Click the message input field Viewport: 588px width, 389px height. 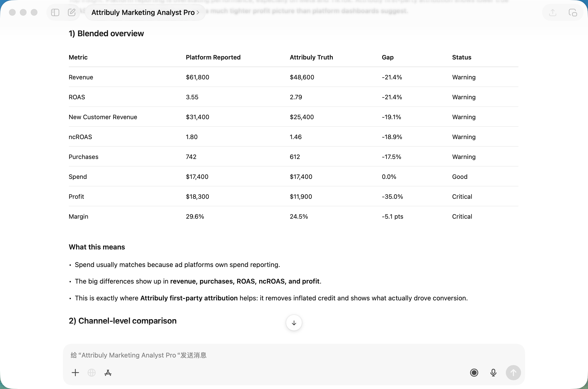click(x=273, y=355)
